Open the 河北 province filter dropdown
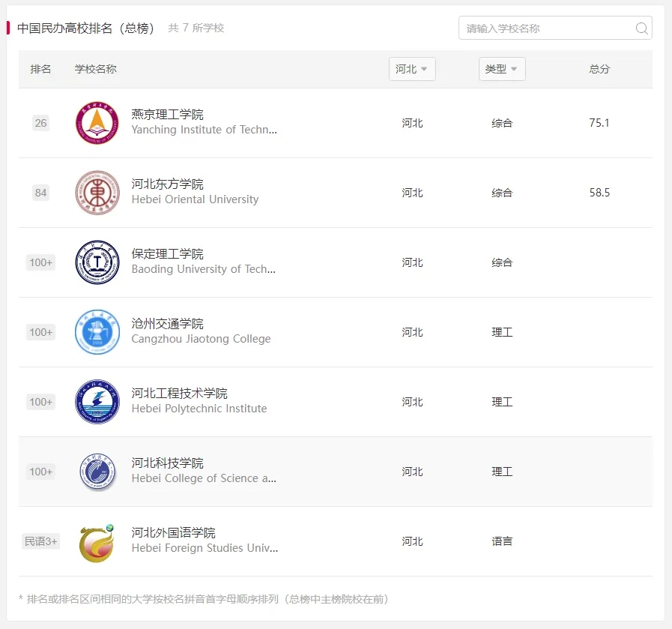This screenshot has height=629, width=672. 412,69
